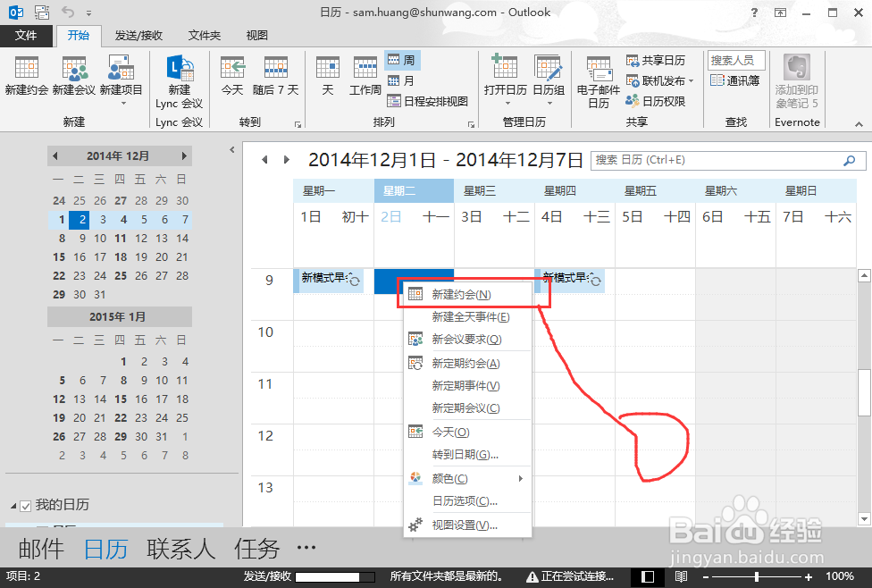Click calendar scroll up arrow
Screen dimensions: 872x588
click(864, 275)
